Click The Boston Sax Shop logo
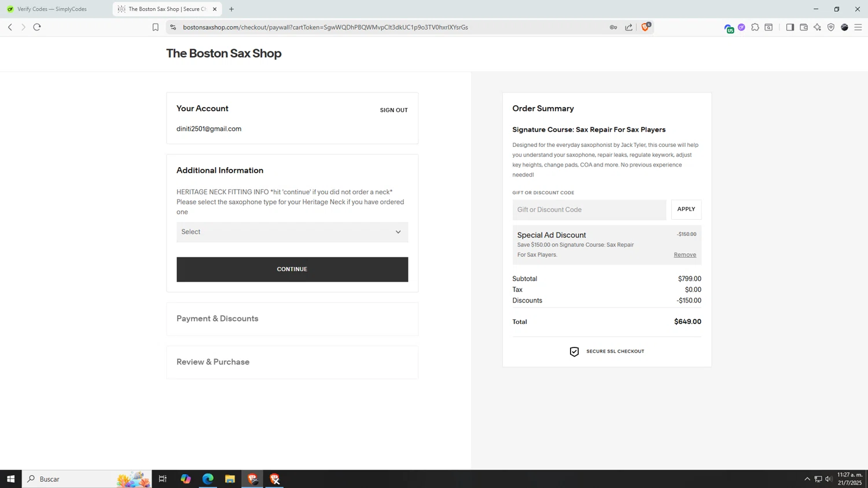 pos(223,53)
